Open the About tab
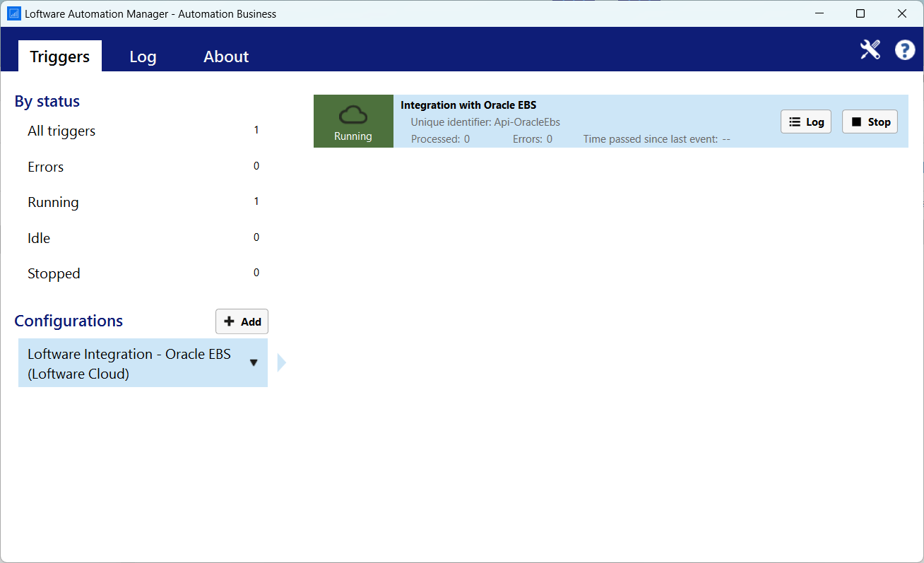The height and width of the screenshot is (563, 924). (x=226, y=57)
